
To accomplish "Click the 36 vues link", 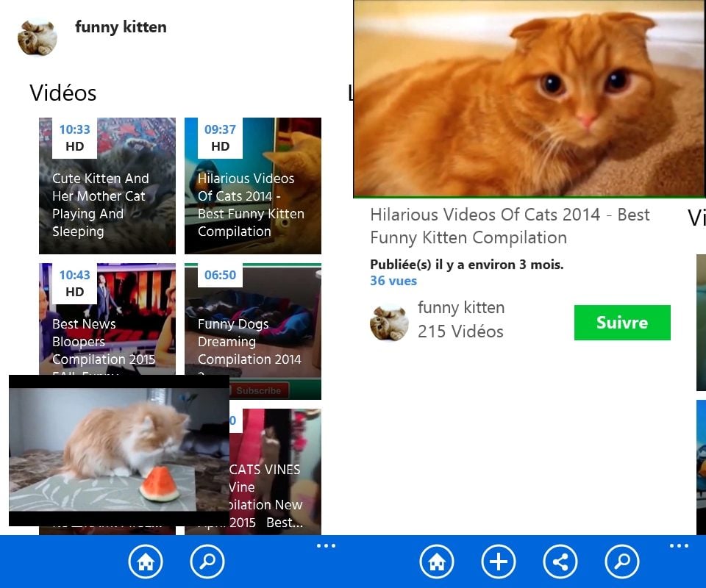I will (393, 281).
